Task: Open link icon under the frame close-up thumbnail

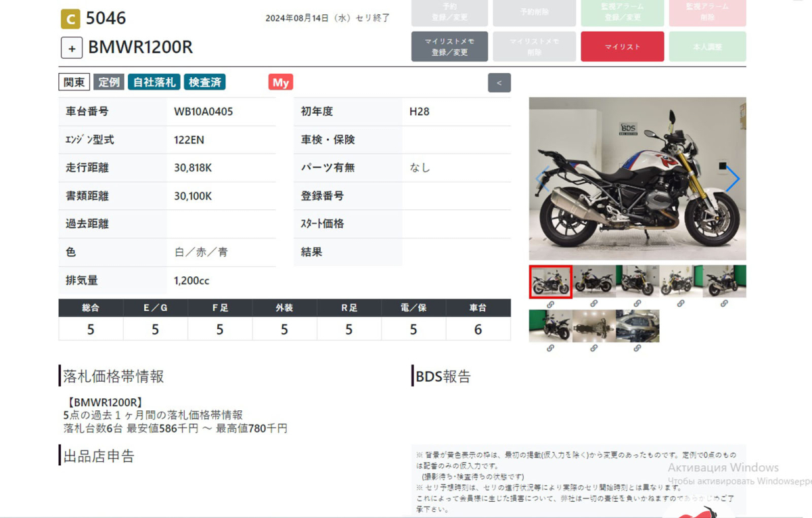Action: 637,348
